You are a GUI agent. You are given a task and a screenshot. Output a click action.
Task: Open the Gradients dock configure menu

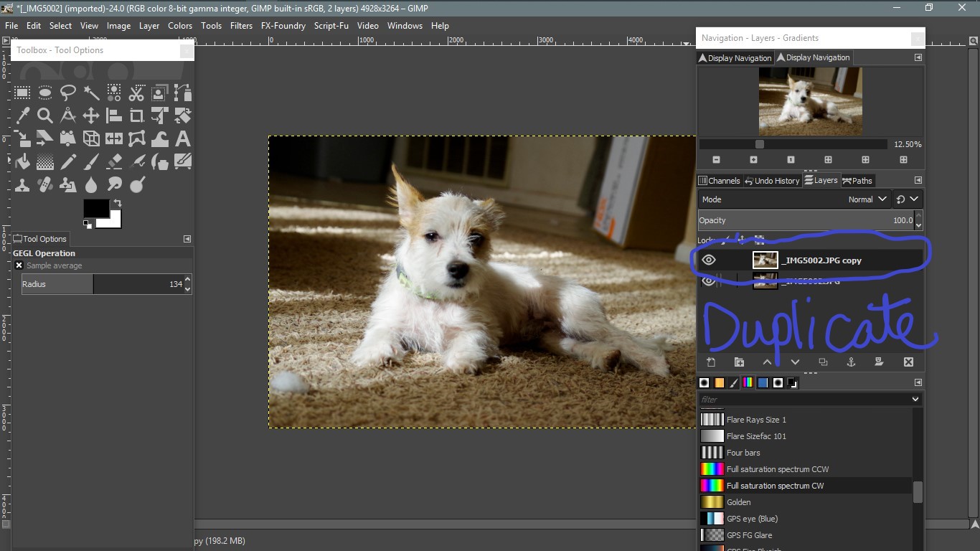pyautogui.click(x=918, y=382)
